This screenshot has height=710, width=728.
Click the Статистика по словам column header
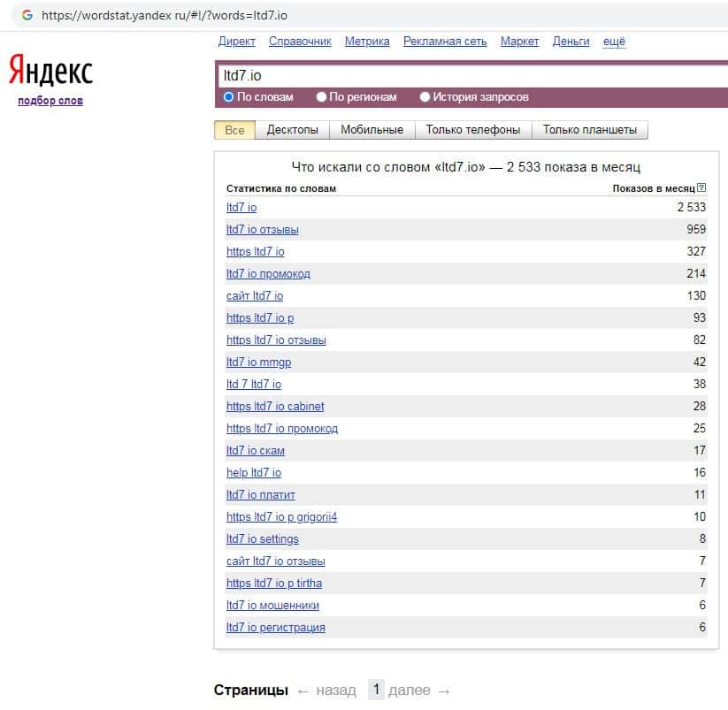click(x=281, y=188)
